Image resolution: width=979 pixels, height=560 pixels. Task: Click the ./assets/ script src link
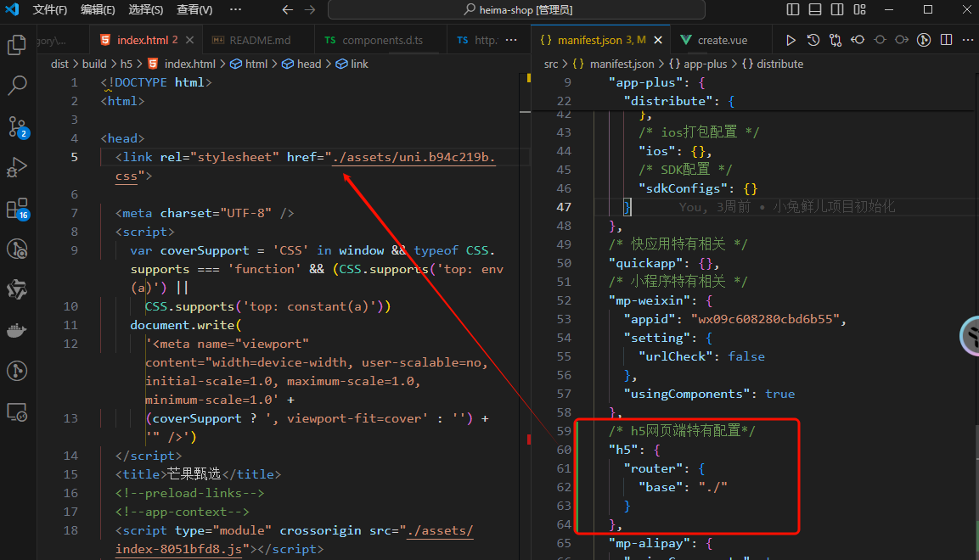(x=440, y=530)
